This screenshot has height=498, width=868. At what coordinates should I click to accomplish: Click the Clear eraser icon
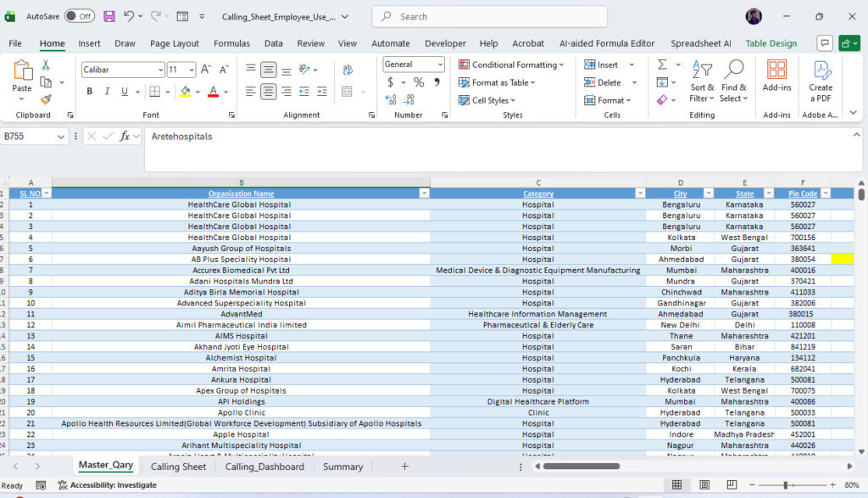pos(662,100)
